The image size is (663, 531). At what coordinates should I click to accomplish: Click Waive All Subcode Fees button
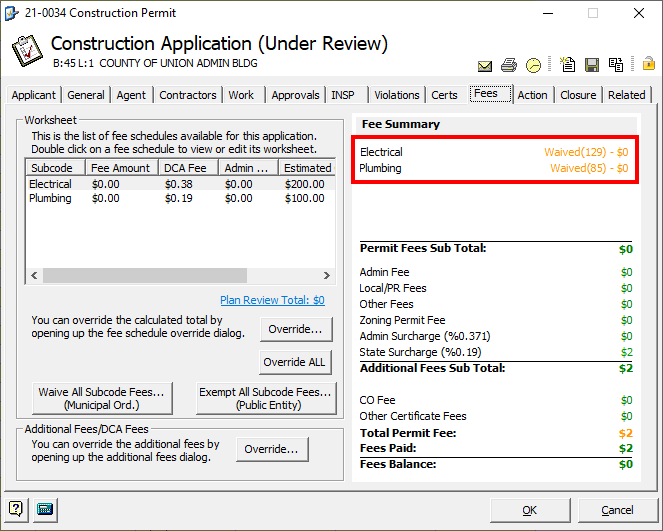(x=102, y=398)
